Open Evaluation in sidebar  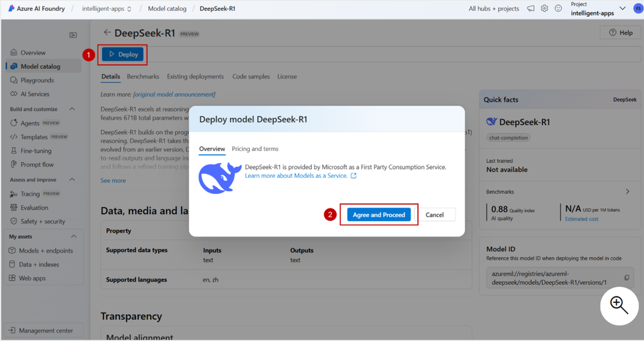tap(35, 208)
